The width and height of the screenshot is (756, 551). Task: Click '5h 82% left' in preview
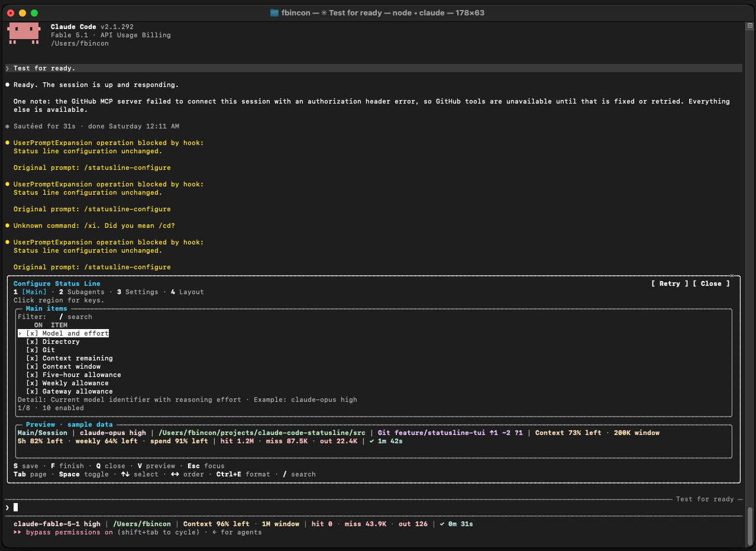[x=40, y=441]
